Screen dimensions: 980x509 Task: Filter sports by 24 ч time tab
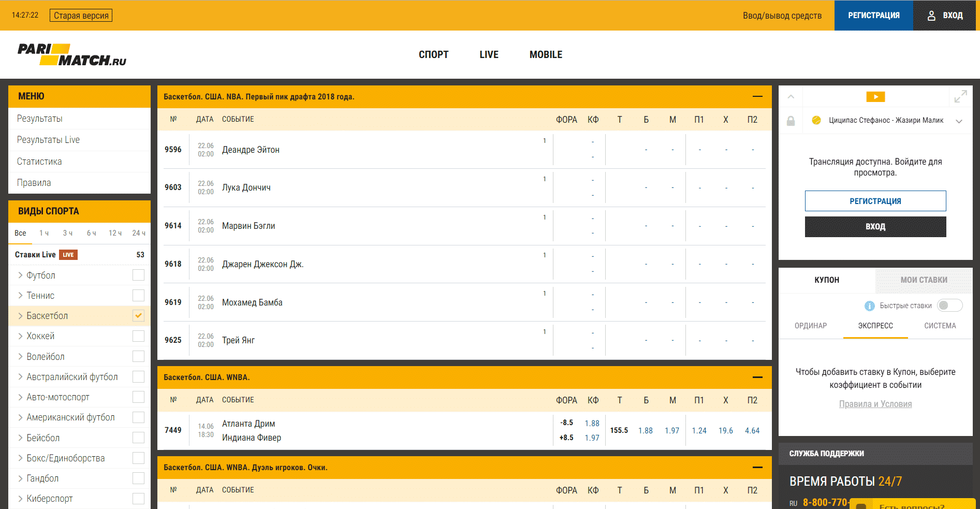click(x=139, y=233)
